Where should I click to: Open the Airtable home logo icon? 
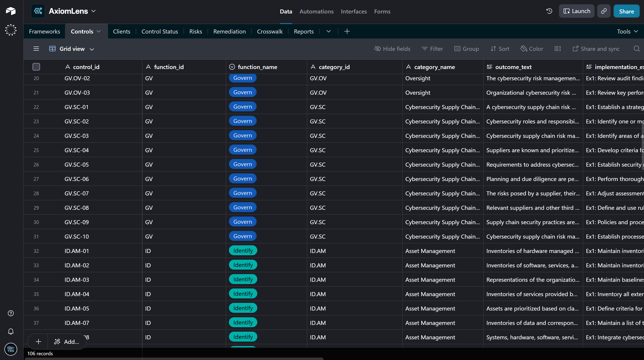tap(11, 11)
